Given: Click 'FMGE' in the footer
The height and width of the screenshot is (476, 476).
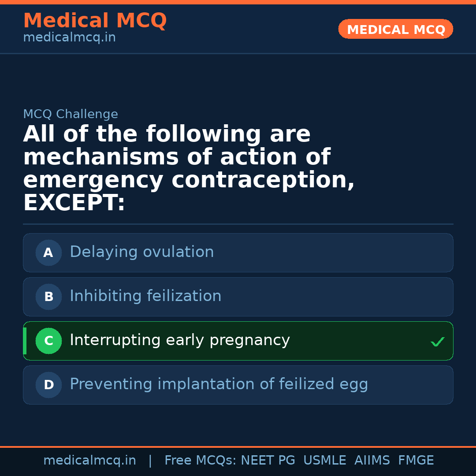Looking at the screenshot, I should tap(416, 461).
